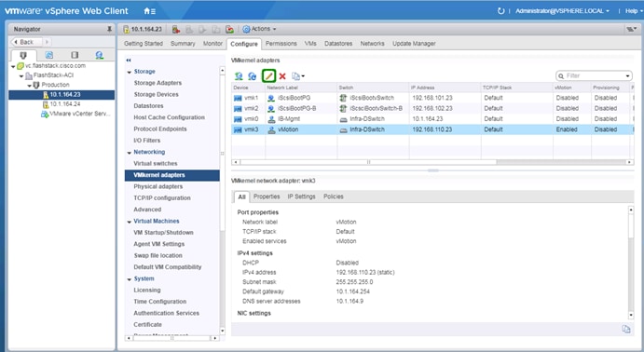Open the Actions dropdown menu
This screenshot has height=352, width=644.
click(259, 29)
